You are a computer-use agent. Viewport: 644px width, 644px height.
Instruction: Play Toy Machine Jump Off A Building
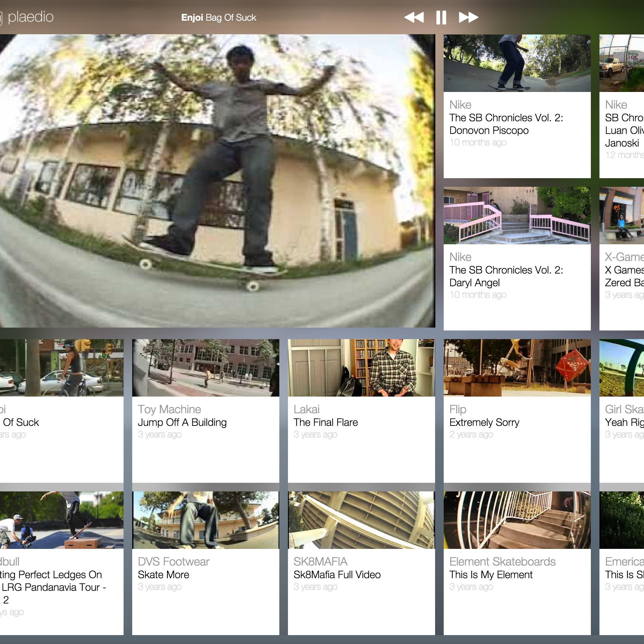(x=205, y=368)
